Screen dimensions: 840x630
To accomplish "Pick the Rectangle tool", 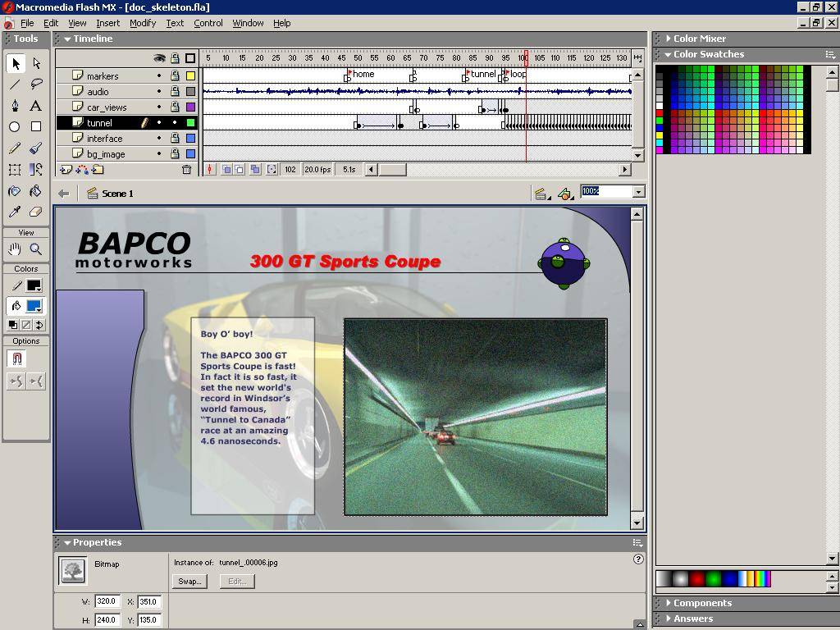I will [x=36, y=126].
